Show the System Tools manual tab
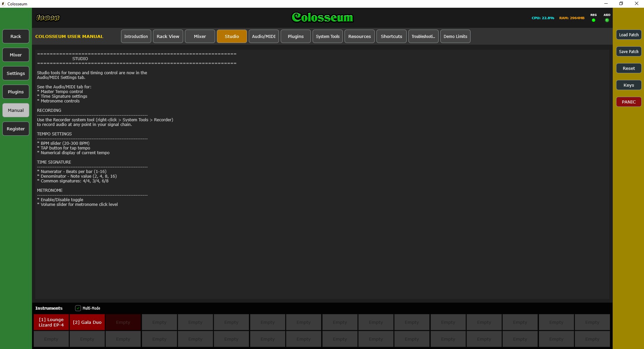644x349 pixels. (x=327, y=36)
